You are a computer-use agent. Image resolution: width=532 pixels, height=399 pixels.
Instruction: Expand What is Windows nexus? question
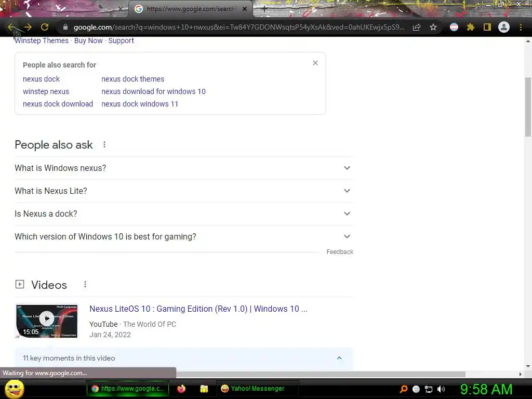click(184, 168)
